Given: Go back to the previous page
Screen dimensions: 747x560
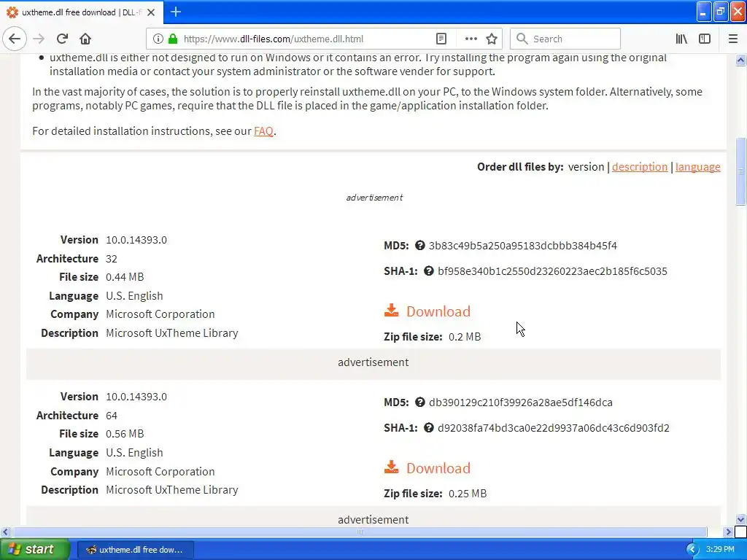Looking at the screenshot, I should point(15,39).
